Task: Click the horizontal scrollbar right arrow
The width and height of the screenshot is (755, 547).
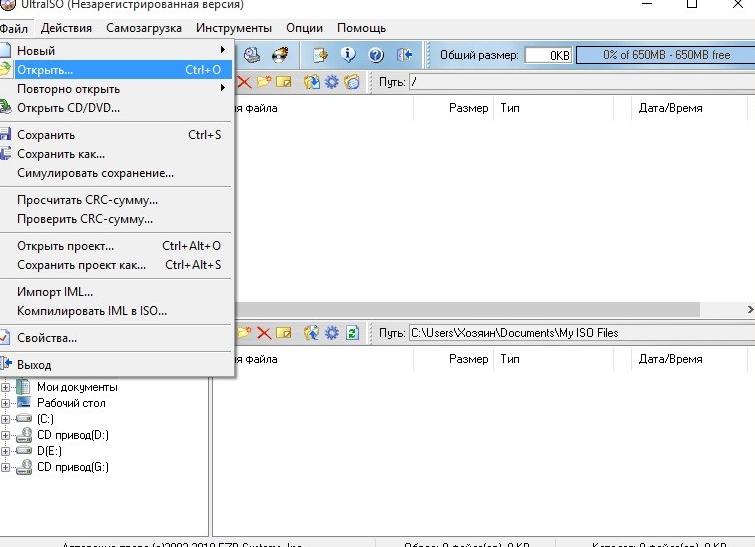Action: (x=750, y=310)
